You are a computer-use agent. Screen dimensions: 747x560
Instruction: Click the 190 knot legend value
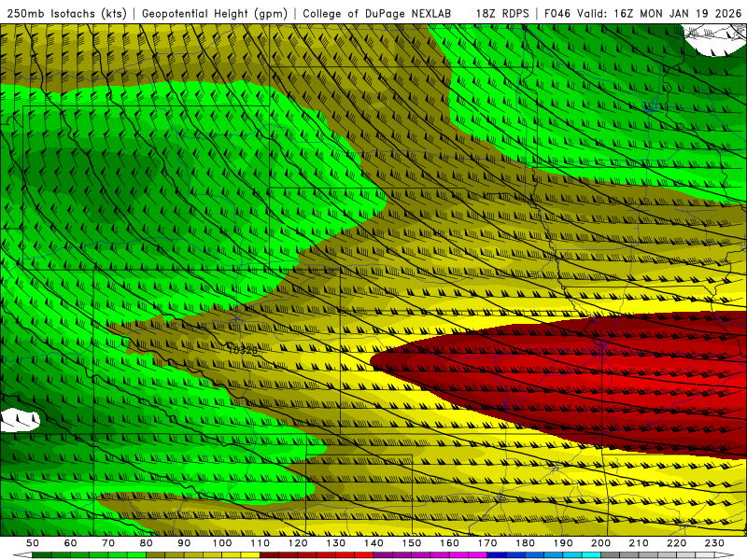564,543
